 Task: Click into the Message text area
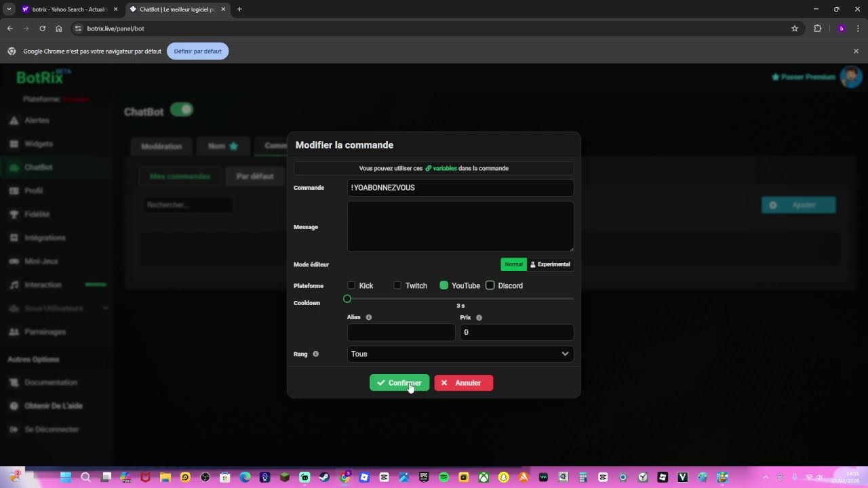[x=460, y=226]
